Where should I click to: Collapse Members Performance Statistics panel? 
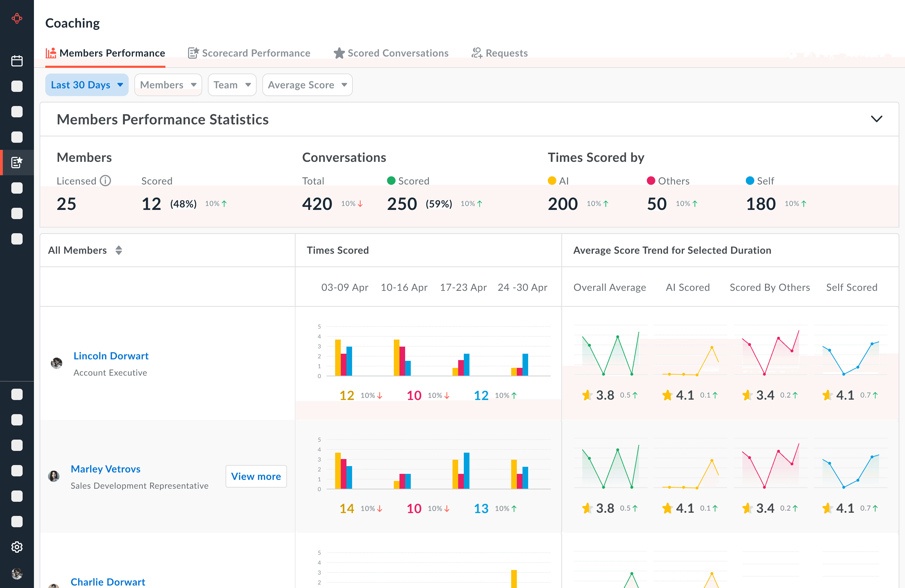(876, 119)
